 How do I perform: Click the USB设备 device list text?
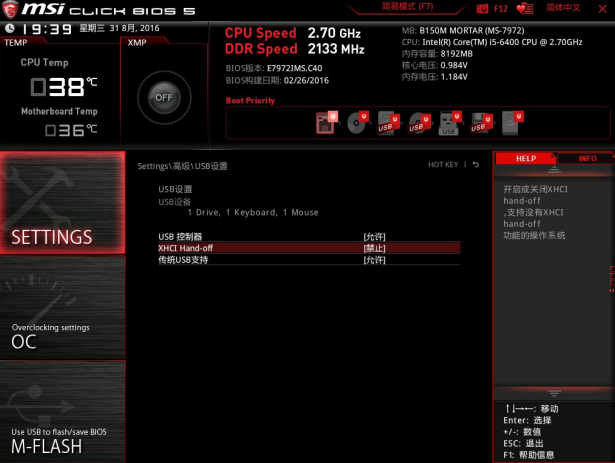coord(253,212)
